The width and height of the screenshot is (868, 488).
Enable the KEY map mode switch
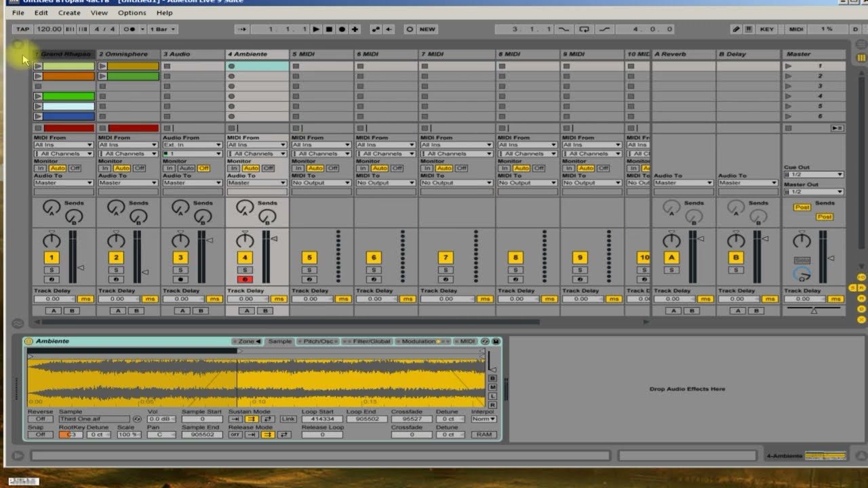(x=766, y=29)
